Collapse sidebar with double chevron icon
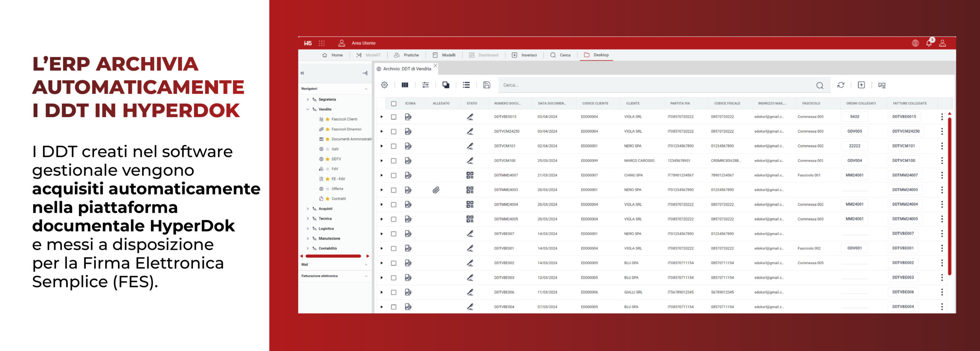Screen dimensions: 980x351 [302, 73]
